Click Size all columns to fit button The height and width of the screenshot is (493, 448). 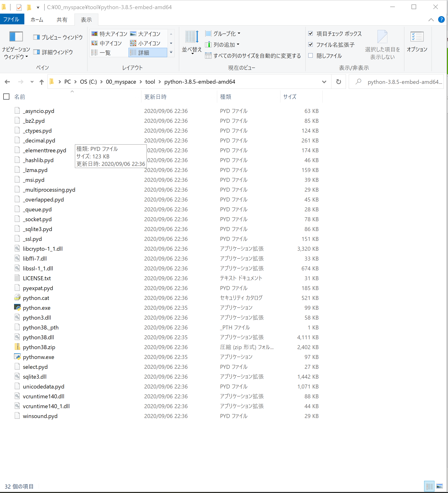coord(253,56)
